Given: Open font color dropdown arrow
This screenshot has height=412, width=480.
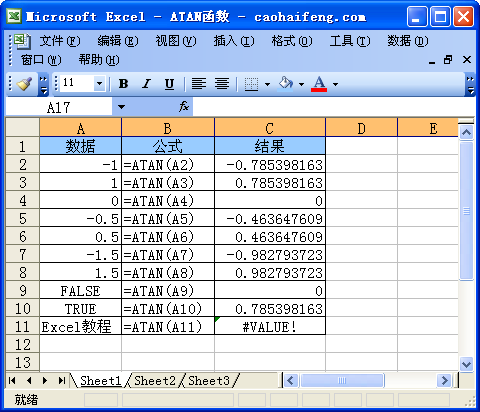Looking at the screenshot, I should [x=336, y=84].
